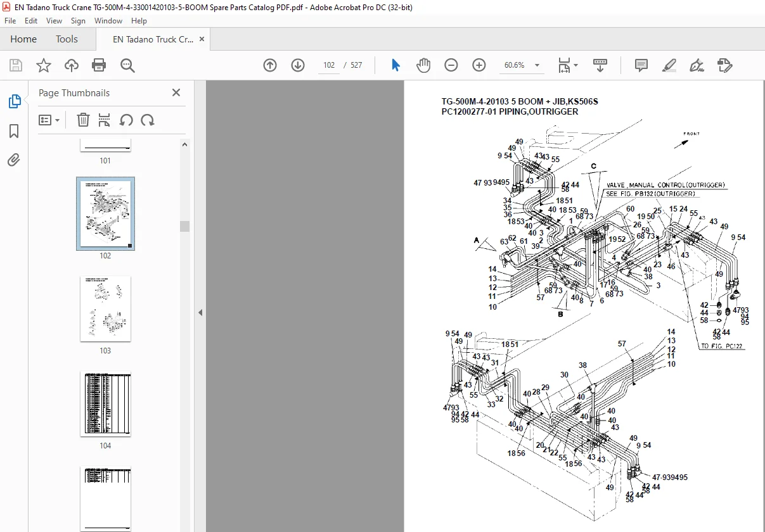Screen dimensions: 765x532
Task: Open the Sign document tool
Action: [x=697, y=65]
